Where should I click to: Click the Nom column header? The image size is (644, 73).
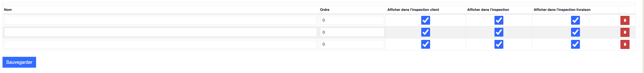click(x=8, y=10)
